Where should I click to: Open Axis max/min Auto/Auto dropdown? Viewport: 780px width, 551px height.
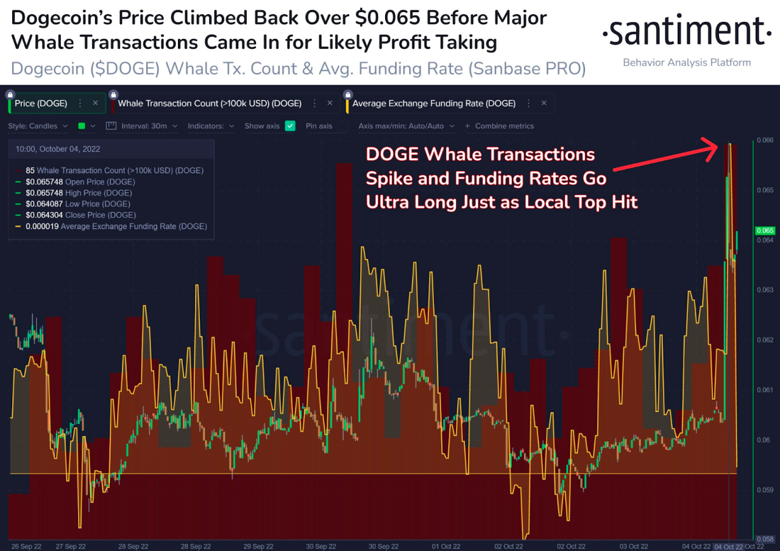(x=406, y=126)
